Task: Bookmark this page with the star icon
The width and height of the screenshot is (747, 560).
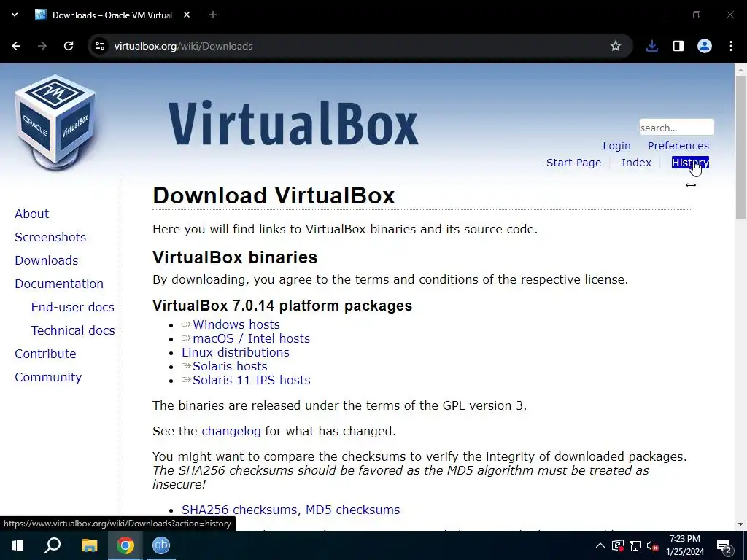Action: pos(616,46)
